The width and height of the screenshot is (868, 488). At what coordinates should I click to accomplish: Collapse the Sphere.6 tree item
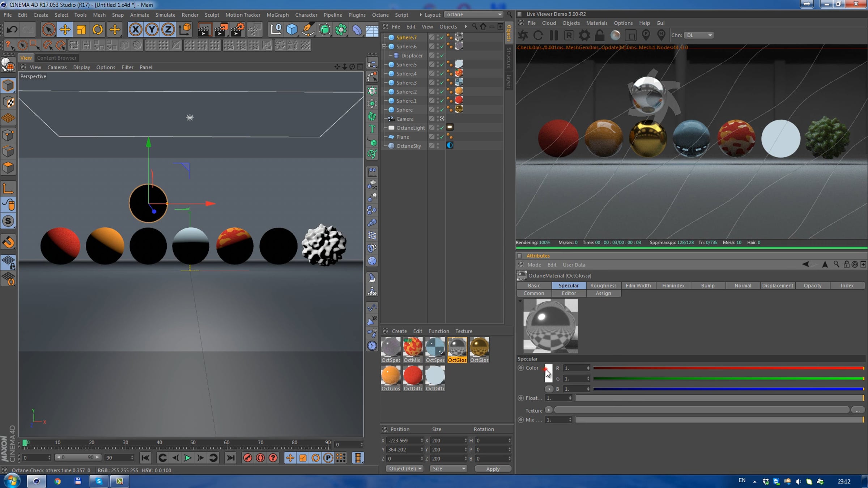click(x=384, y=46)
